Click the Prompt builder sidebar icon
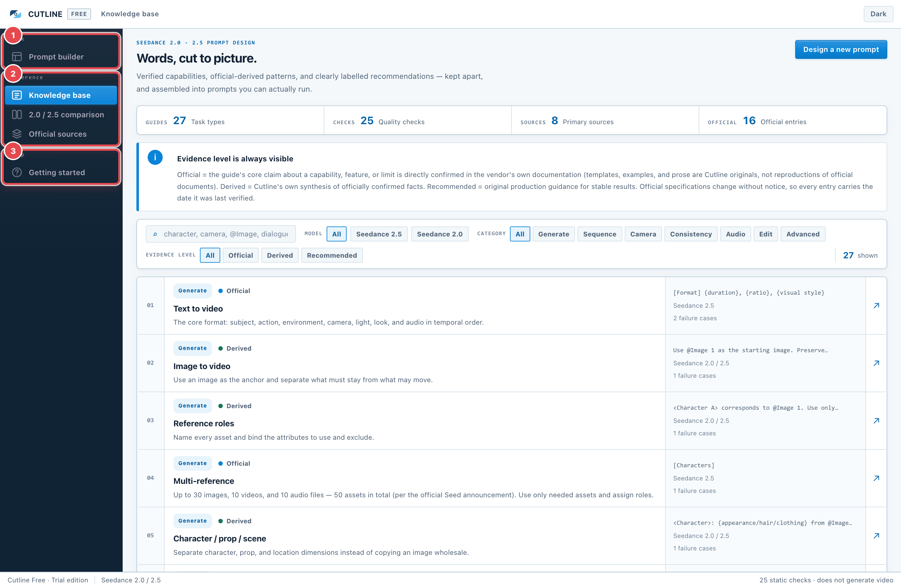This screenshot has height=588, width=901. coord(17,57)
